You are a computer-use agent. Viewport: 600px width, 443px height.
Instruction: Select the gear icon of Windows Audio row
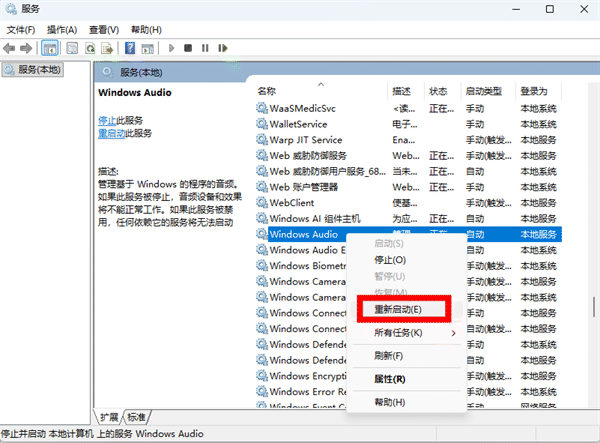(x=262, y=234)
